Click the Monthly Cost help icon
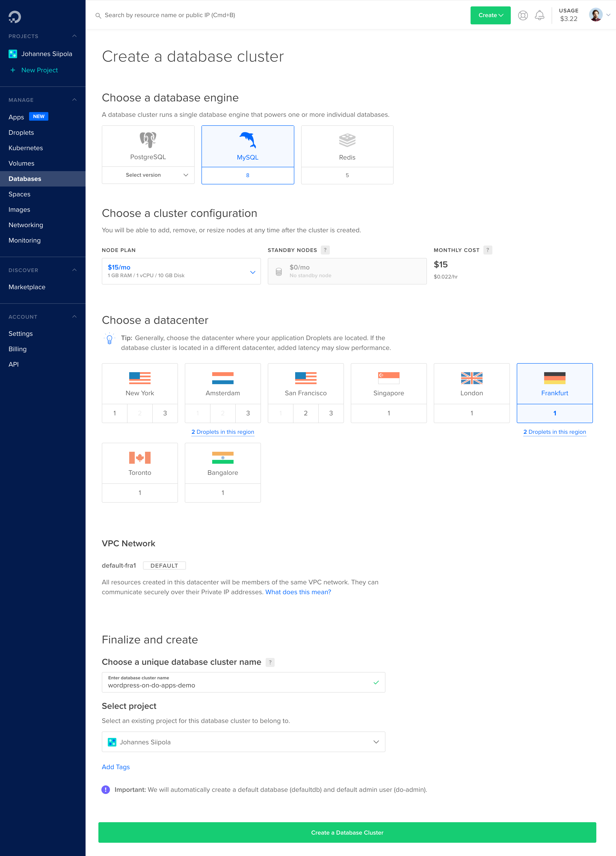 [487, 250]
